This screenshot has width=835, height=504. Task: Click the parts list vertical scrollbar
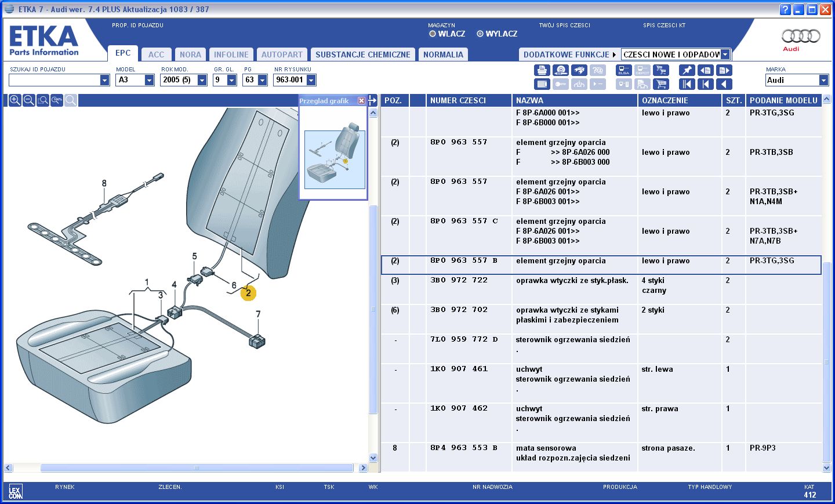[826, 362]
